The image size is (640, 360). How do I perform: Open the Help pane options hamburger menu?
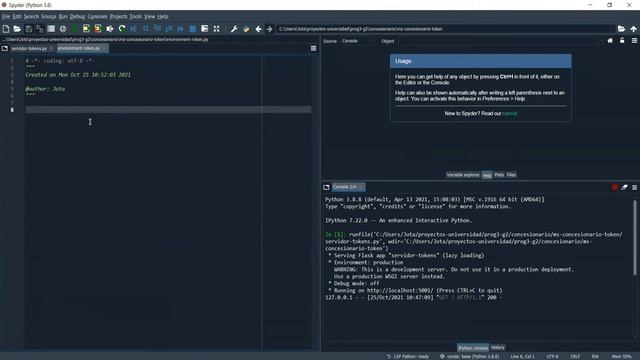[634, 41]
